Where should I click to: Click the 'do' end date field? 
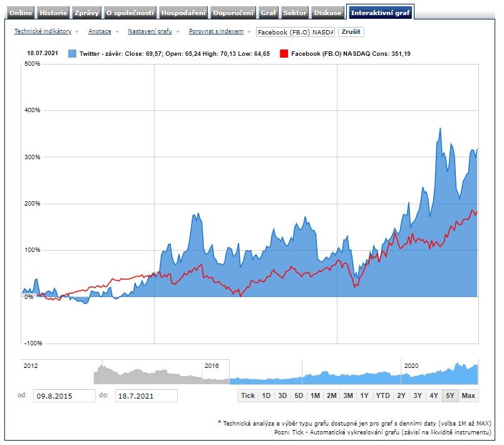tap(146, 396)
